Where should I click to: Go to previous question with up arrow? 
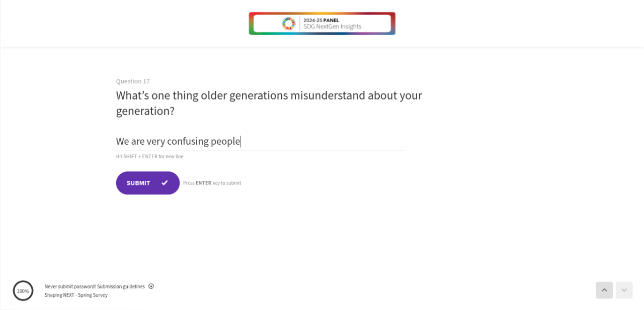[x=604, y=290]
